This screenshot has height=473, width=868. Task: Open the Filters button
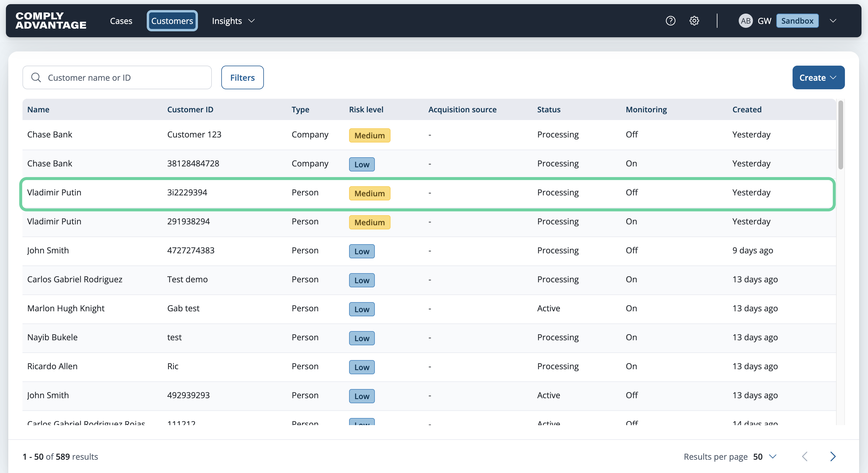coord(242,77)
